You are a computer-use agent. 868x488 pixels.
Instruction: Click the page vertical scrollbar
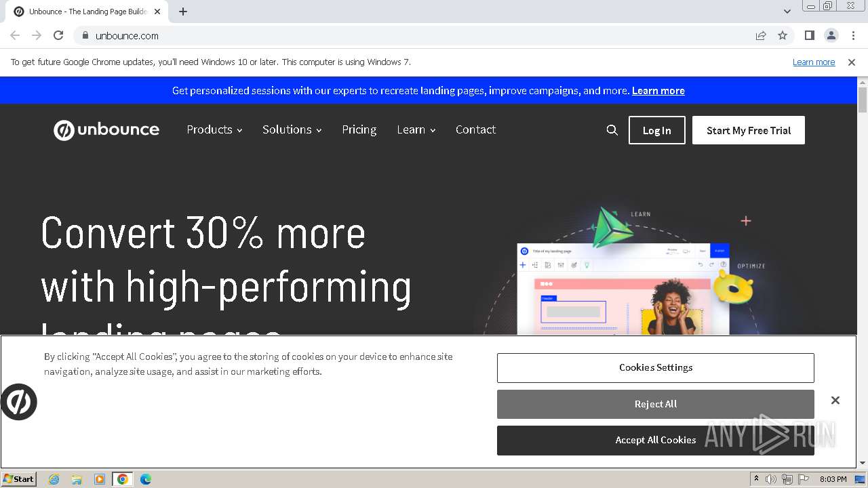coord(863,100)
